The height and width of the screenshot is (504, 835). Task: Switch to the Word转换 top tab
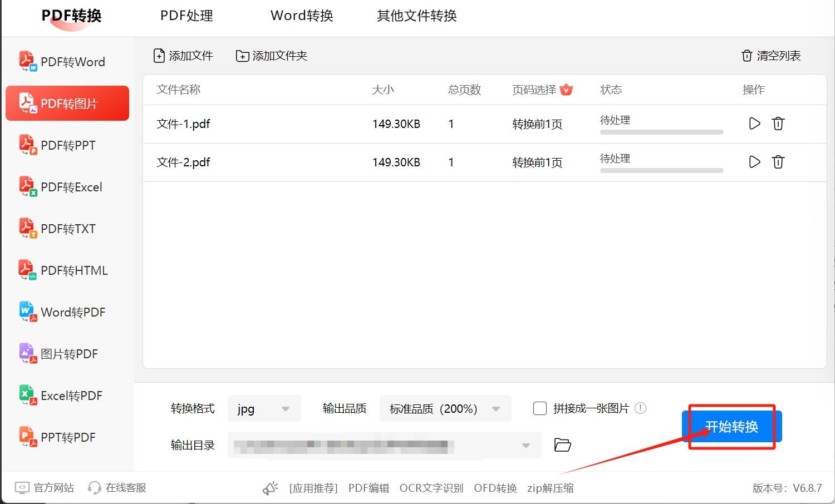click(302, 16)
